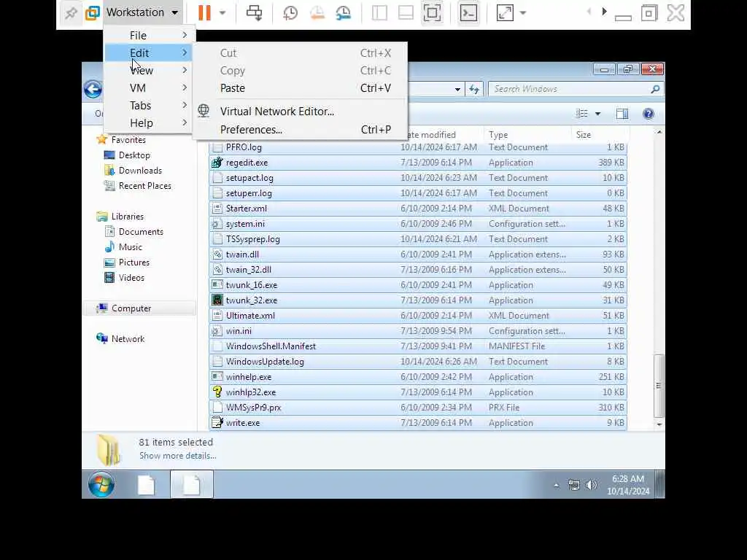
Task: Click the network tray icon
Action: coord(574,485)
